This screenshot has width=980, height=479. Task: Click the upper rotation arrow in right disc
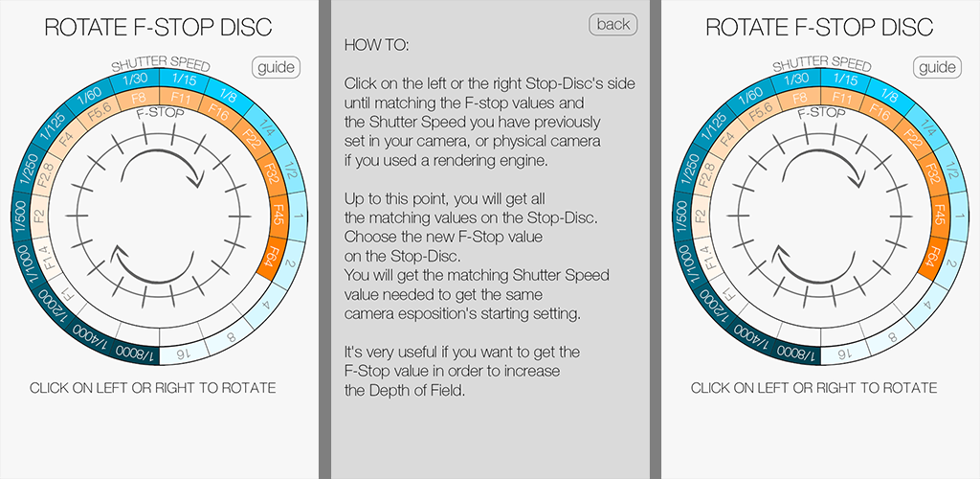(827, 167)
